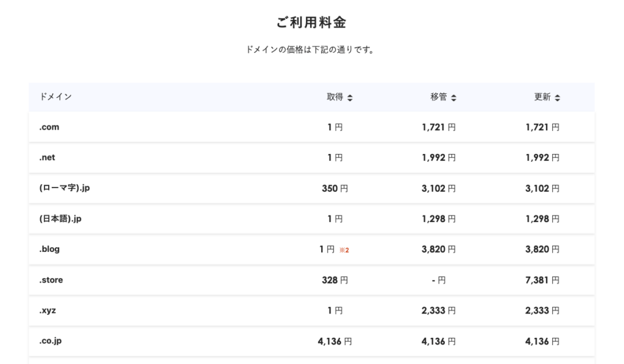Click the .xyz domain name
624x364 pixels.
point(48,310)
